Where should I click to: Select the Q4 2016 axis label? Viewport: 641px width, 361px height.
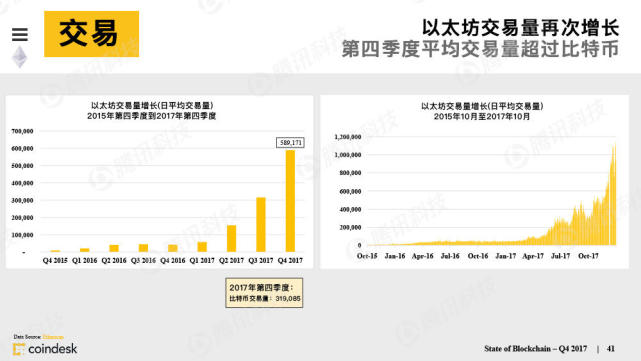click(x=173, y=260)
